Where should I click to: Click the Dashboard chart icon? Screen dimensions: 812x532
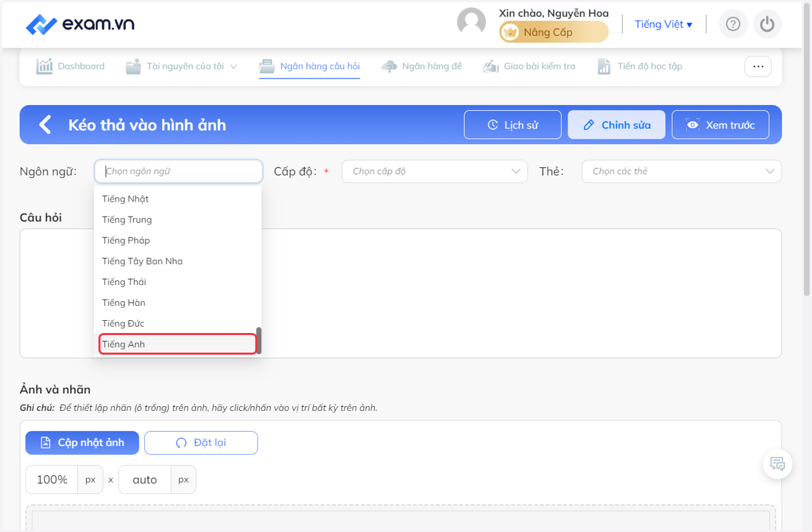coord(45,66)
